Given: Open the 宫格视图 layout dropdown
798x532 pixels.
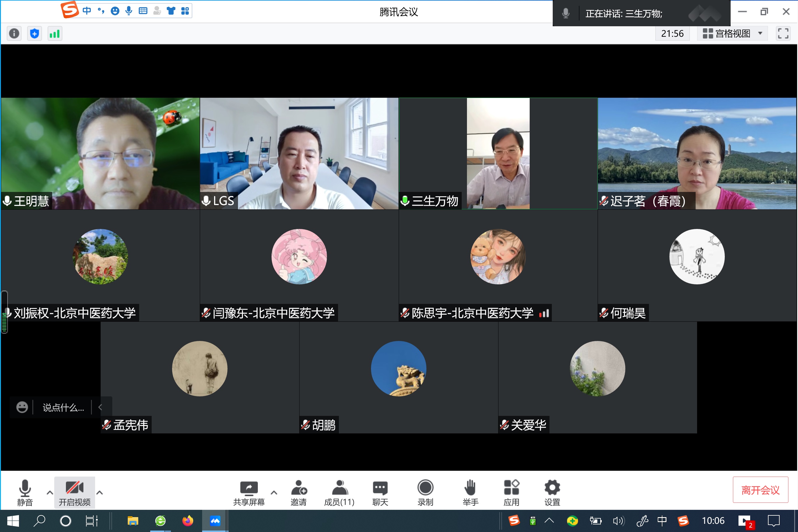Looking at the screenshot, I should pos(732,34).
